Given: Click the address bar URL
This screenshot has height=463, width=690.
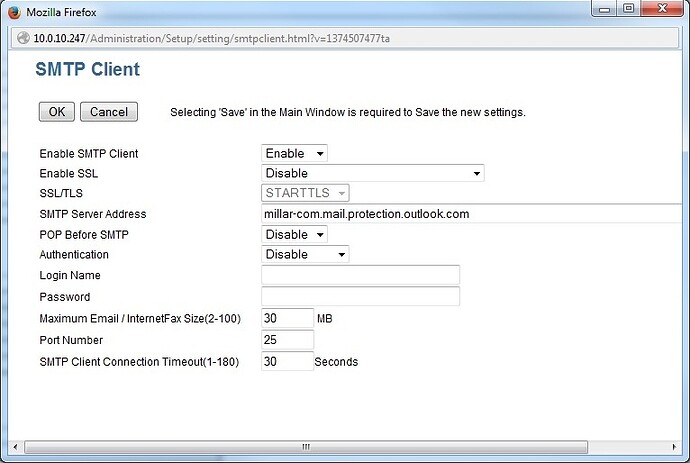Looking at the screenshot, I should pyautogui.click(x=211, y=38).
